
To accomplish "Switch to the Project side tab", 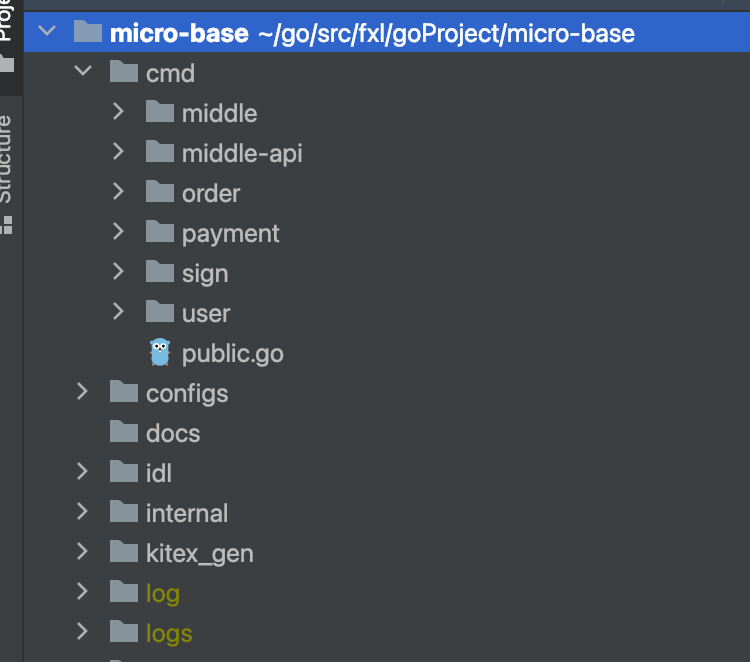I will (x=7, y=20).
